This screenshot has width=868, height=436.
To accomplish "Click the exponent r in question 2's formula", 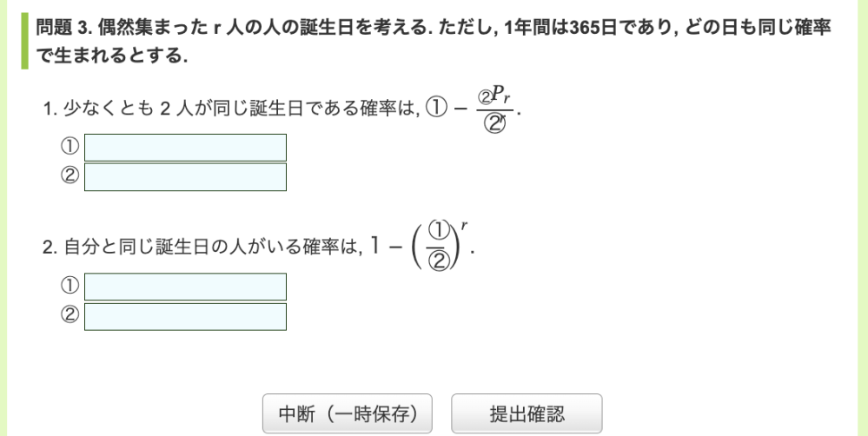I will 467,228.
